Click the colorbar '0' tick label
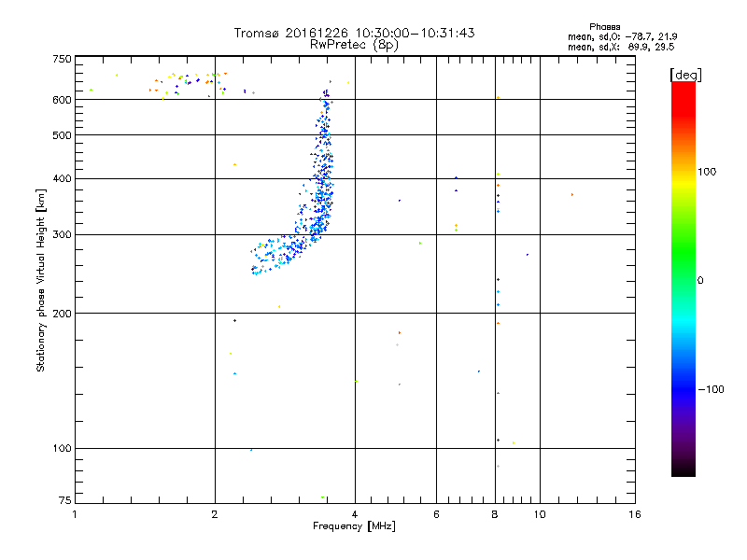Image resolution: width=747 pixels, height=560 pixels. point(700,281)
